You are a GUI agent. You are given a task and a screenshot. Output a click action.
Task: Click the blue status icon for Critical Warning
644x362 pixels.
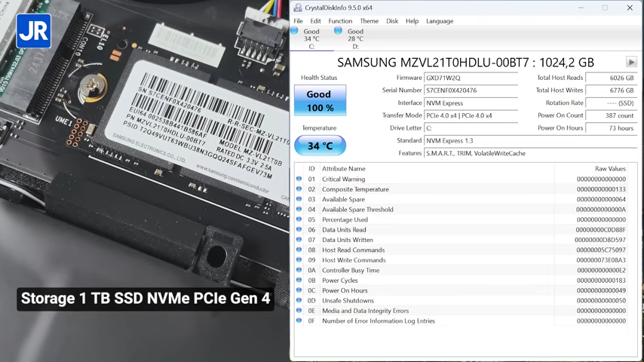pyautogui.click(x=299, y=179)
